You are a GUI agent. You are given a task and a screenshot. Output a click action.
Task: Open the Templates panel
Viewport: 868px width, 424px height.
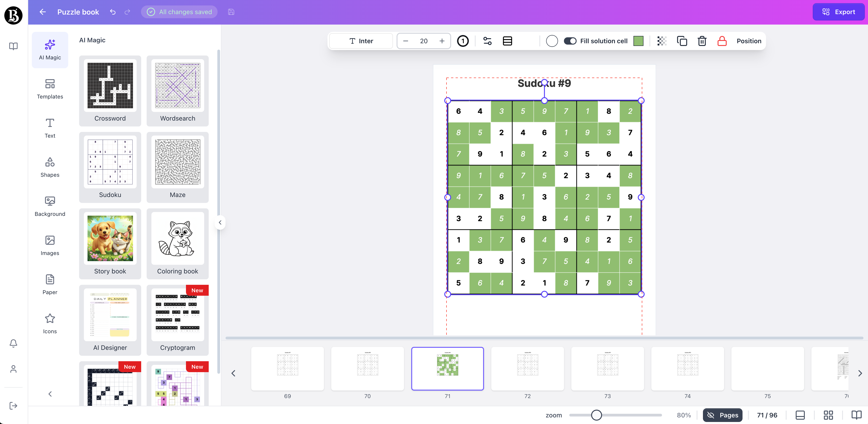(50, 89)
